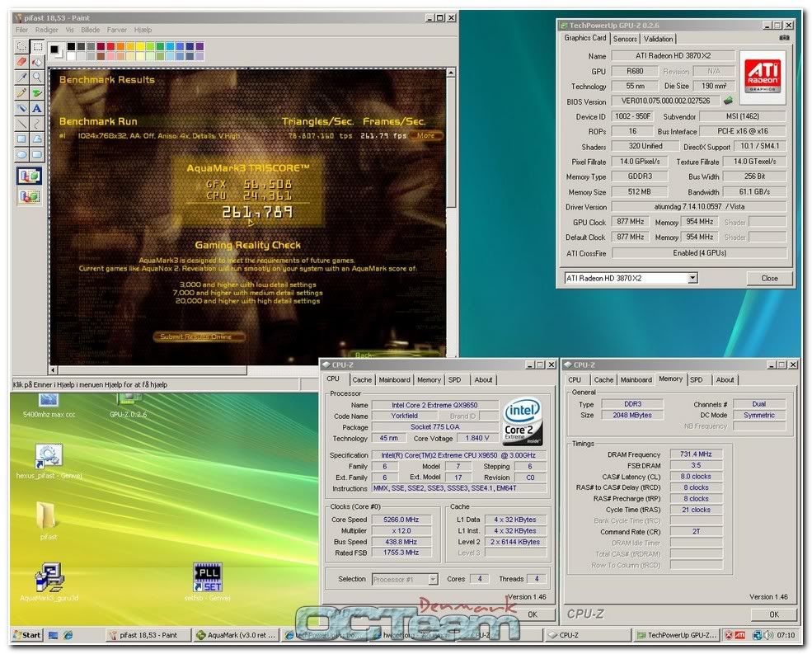This screenshot has width=812, height=654.
Task: Open the About tab in right CPU-Z window
Action: 725,380
